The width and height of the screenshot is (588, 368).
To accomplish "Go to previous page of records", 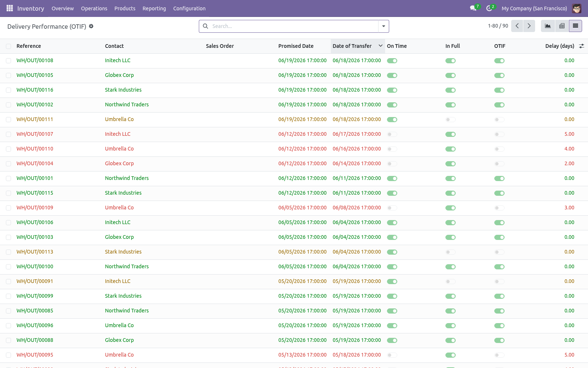I will click(x=517, y=26).
